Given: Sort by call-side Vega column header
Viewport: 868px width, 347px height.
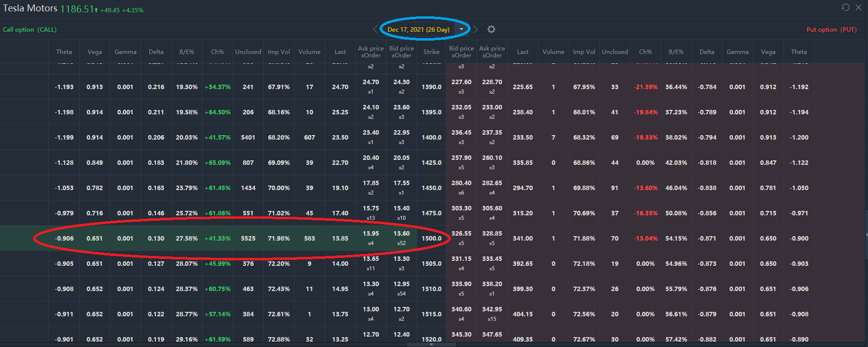Looking at the screenshot, I should click(x=95, y=51).
